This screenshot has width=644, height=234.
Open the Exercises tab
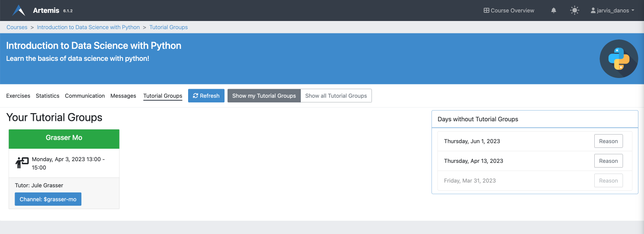[x=18, y=96]
